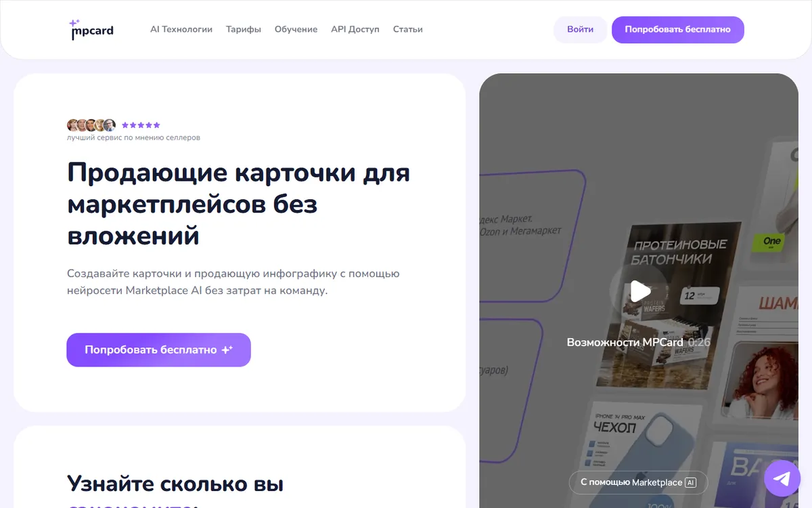Open the AI Технологии menu item

coord(181,29)
